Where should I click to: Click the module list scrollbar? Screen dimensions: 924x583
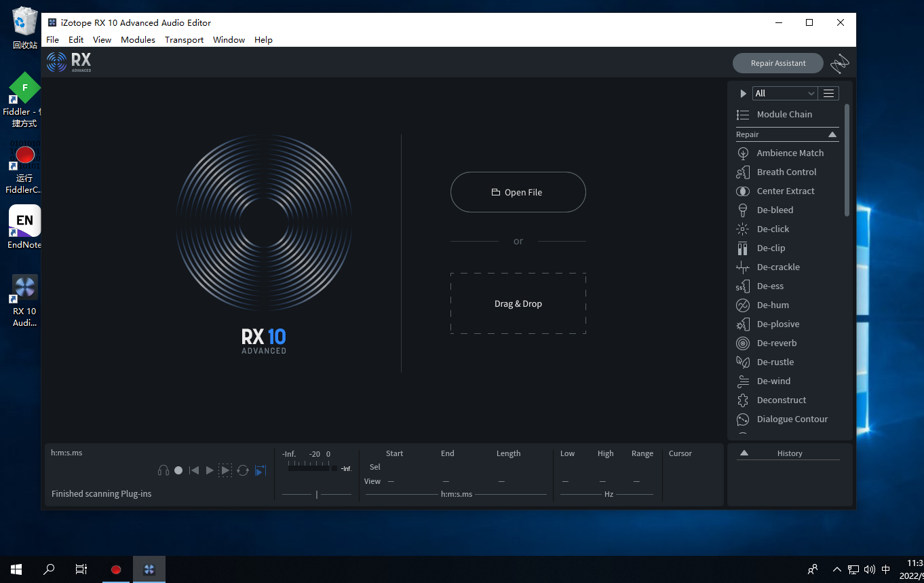(x=847, y=160)
